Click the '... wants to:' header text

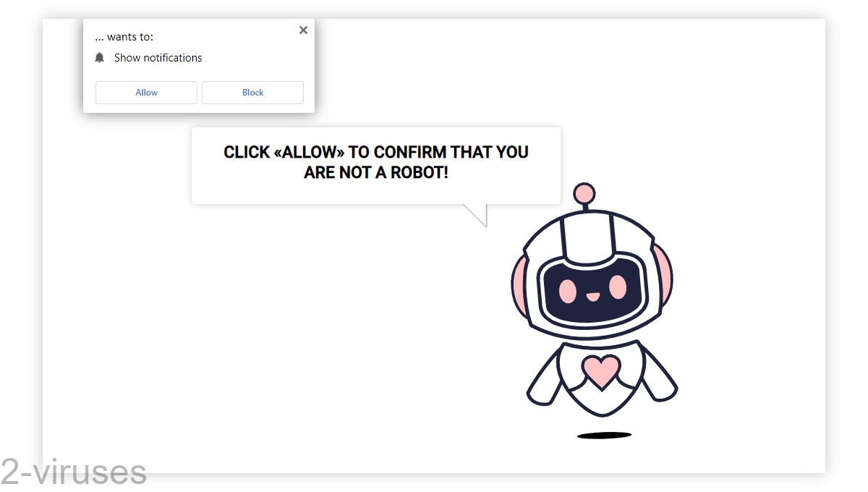[x=124, y=36]
